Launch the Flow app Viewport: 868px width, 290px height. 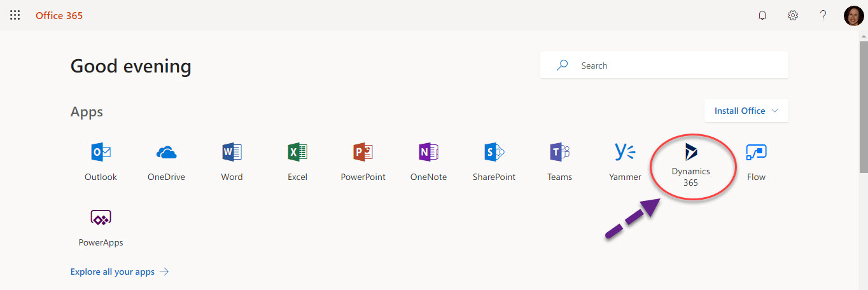(756, 162)
